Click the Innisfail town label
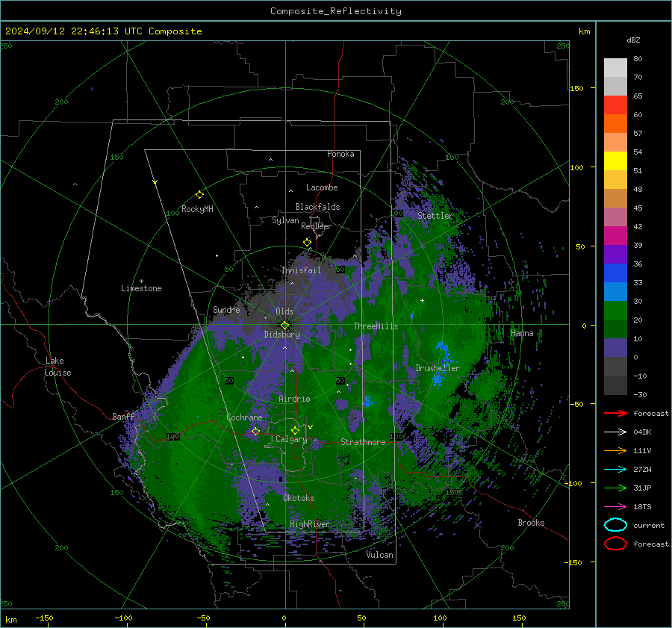 (x=301, y=270)
